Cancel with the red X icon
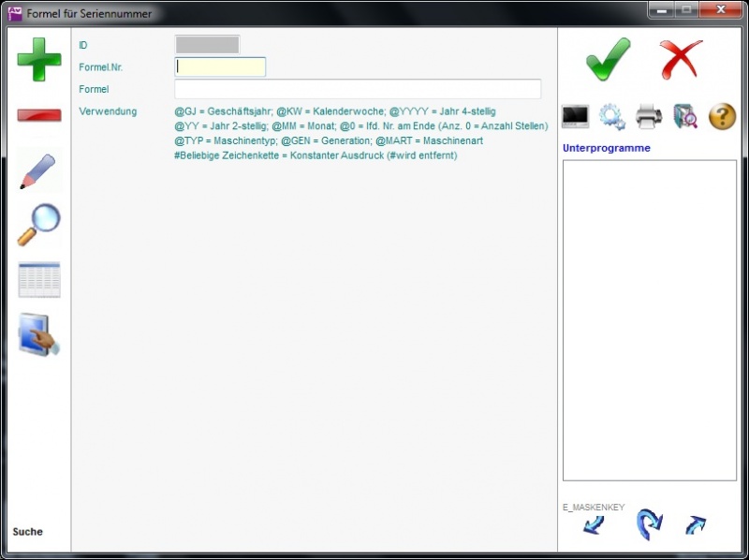 click(x=681, y=59)
